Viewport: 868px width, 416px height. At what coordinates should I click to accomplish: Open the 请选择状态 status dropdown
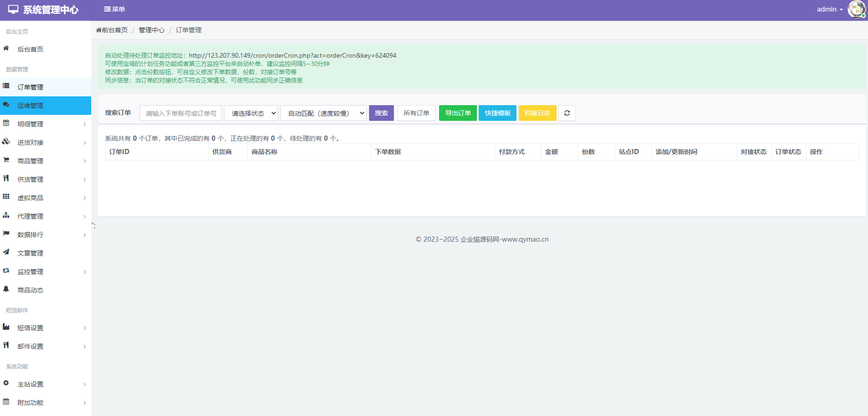click(x=251, y=113)
